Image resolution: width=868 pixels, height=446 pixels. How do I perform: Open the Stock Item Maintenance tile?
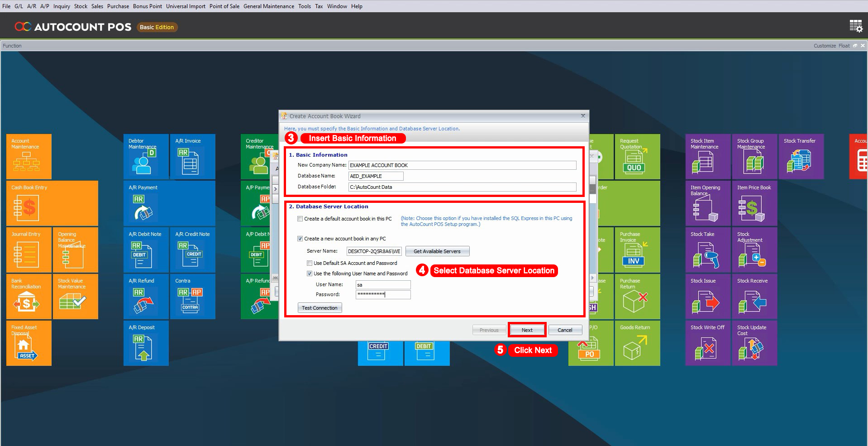708,157
